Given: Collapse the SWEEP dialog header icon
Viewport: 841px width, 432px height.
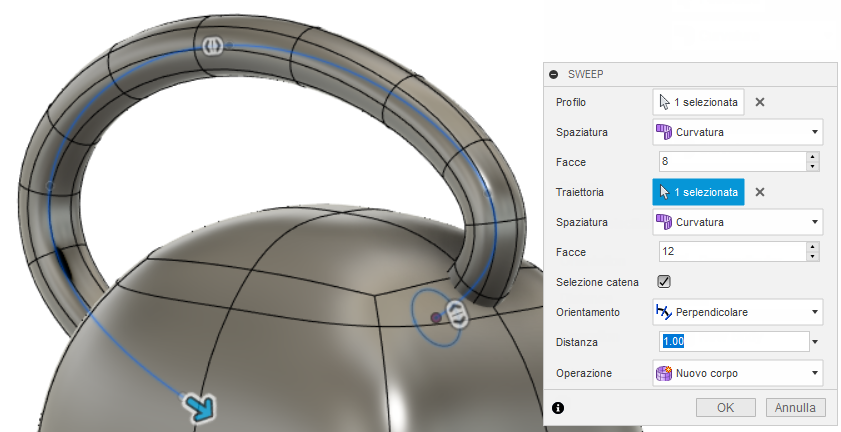Looking at the screenshot, I should pos(554,74).
